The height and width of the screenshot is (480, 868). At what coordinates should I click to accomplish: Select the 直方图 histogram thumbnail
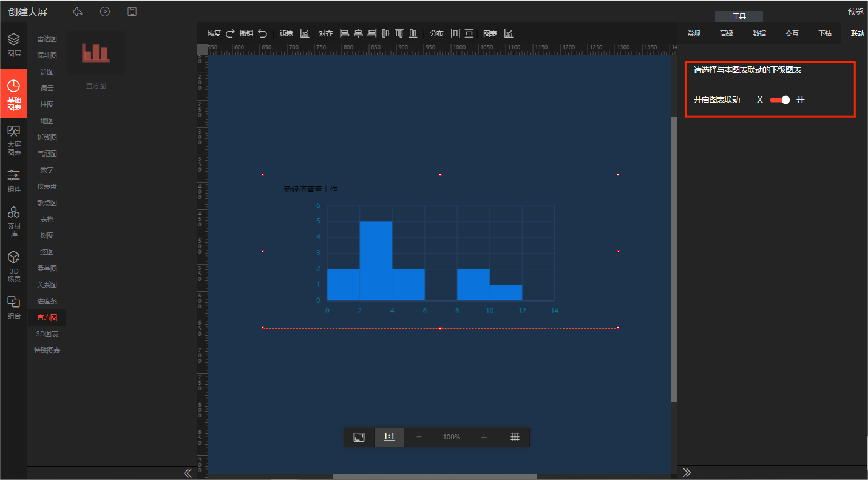tap(96, 53)
